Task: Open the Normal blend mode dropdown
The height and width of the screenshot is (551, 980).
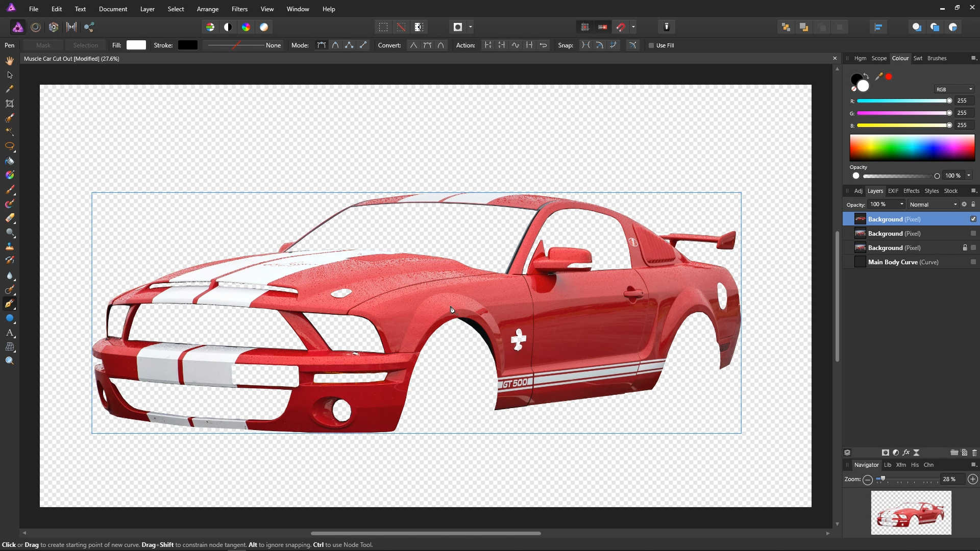Action: (x=933, y=205)
